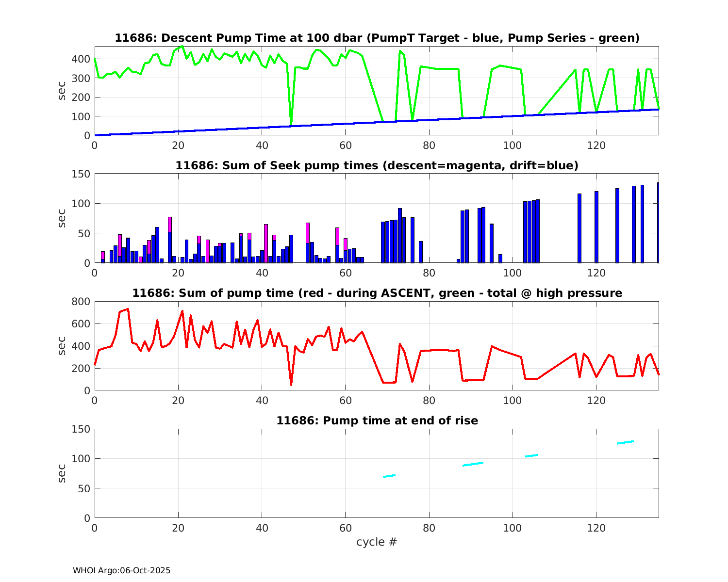Click the green line peak near cycle 21
This screenshot has width=728, height=582.
[x=182, y=47]
